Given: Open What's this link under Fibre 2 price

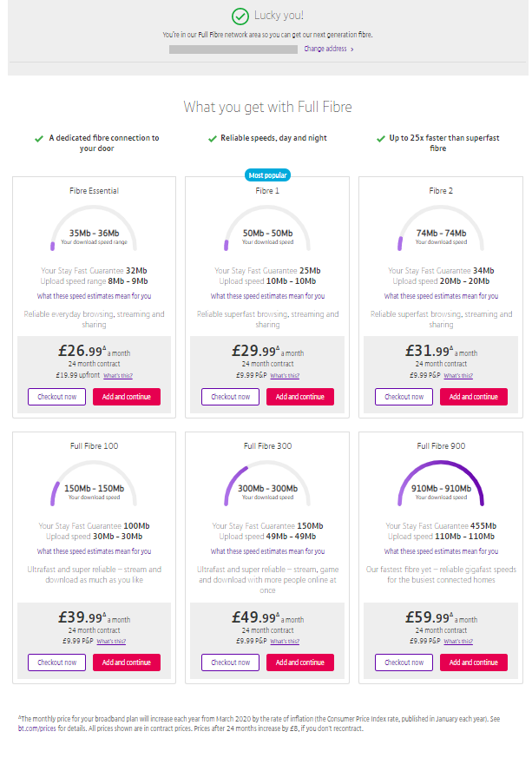Looking at the screenshot, I should (460, 375).
